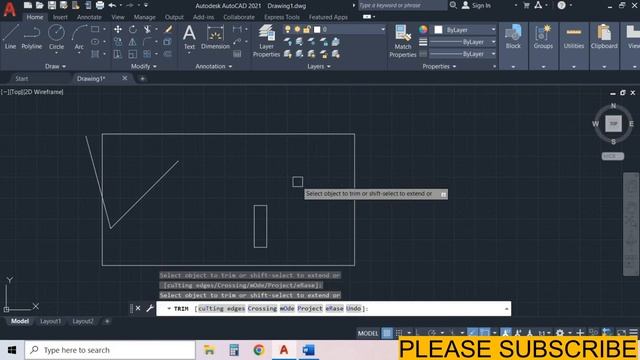Toggle drawing grid display in status bar

click(x=387, y=333)
